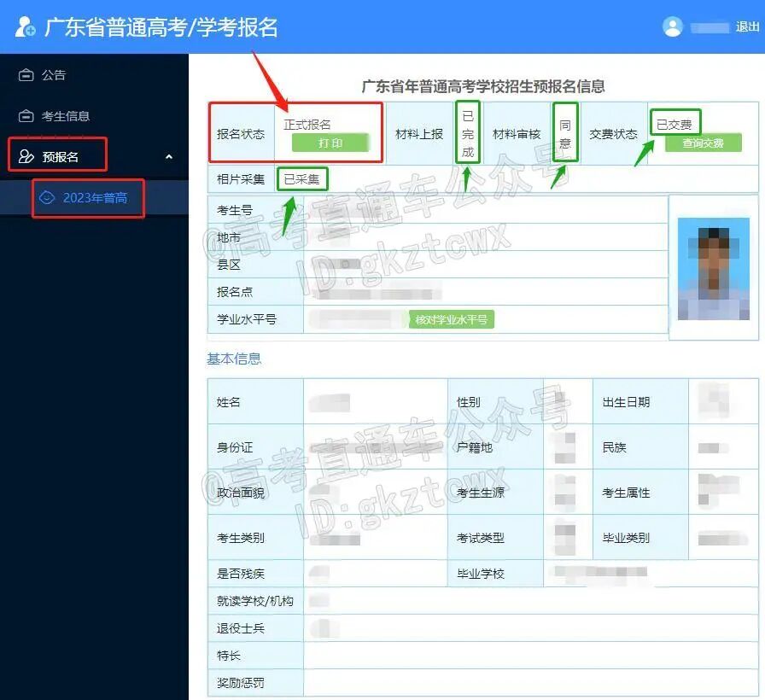Open the 公告 menu entry
Screen dimensions: 765x700
(x=53, y=74)
